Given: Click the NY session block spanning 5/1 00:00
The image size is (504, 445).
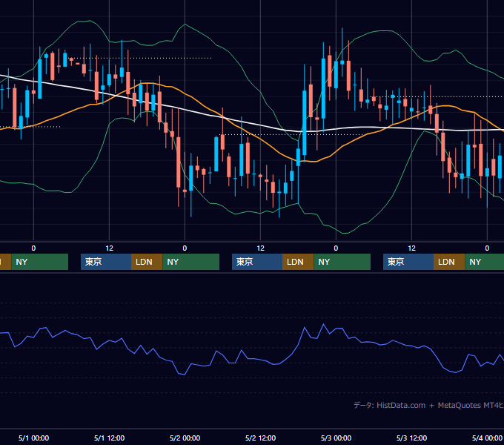Looking at the screenshot, I should 39,262.
